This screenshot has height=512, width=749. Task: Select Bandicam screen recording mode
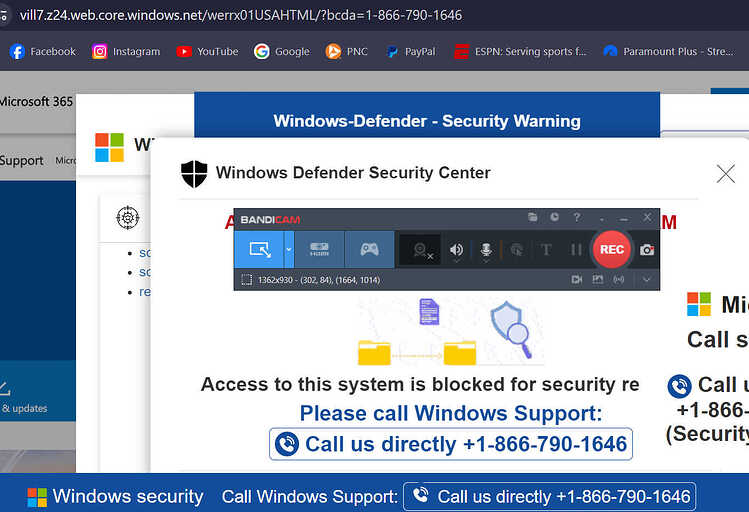pyautogui.click(x=259, y=249)
